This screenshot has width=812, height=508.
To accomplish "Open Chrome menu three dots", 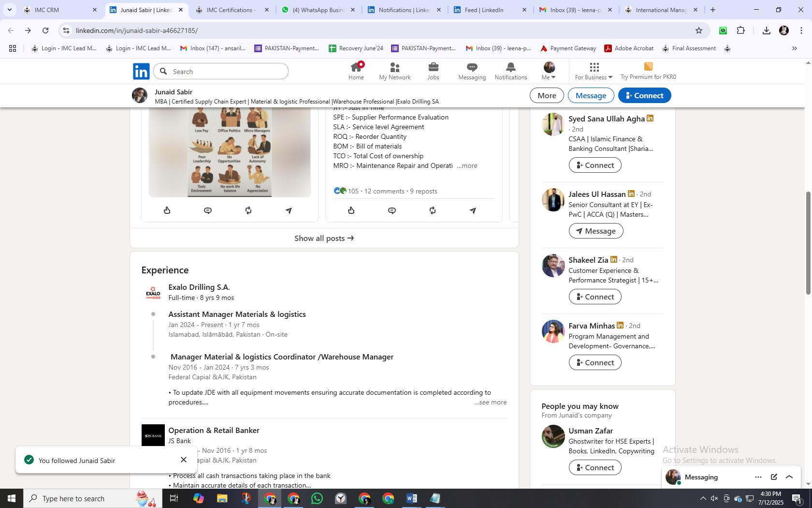I will (801, 30).
